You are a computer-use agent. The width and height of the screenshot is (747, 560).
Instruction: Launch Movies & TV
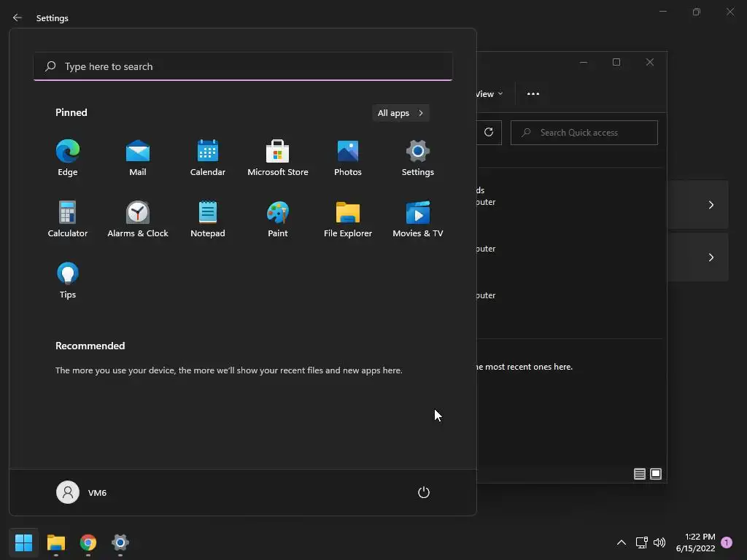point(418,219)
